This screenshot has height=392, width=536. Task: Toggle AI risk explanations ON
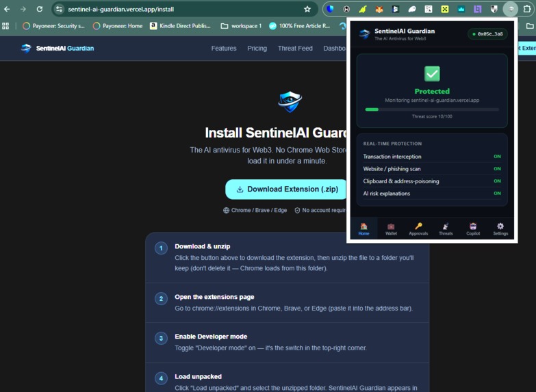coord(497,194)
